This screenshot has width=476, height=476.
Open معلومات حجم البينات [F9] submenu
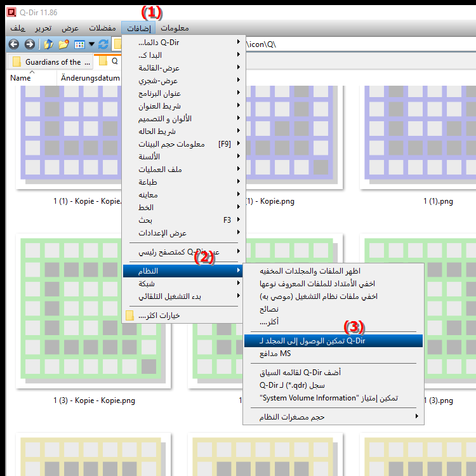pyautogui.click(x=183, y=144)
